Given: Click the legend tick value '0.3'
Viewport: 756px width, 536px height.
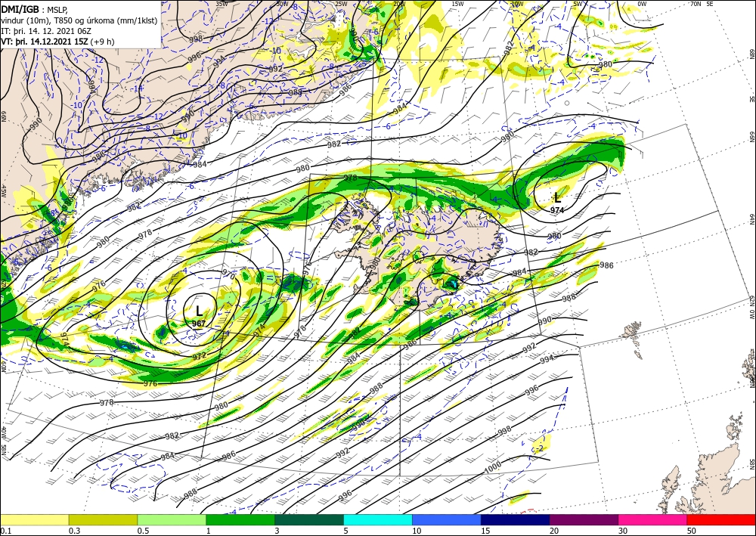Looking at the screenshot, I should [x=74, y=531].
